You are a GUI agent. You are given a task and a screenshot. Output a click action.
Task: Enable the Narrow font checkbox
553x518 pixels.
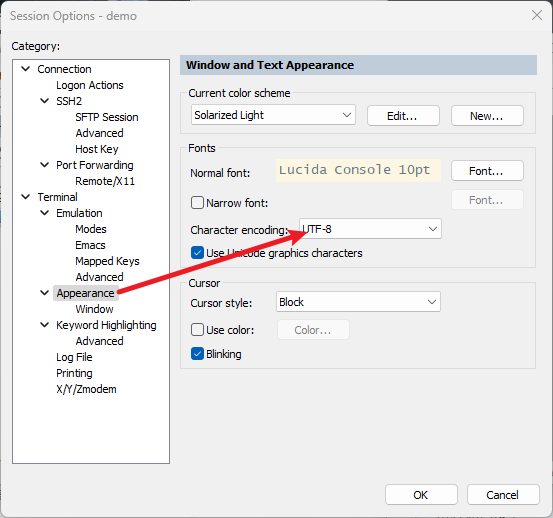point(197,203)
